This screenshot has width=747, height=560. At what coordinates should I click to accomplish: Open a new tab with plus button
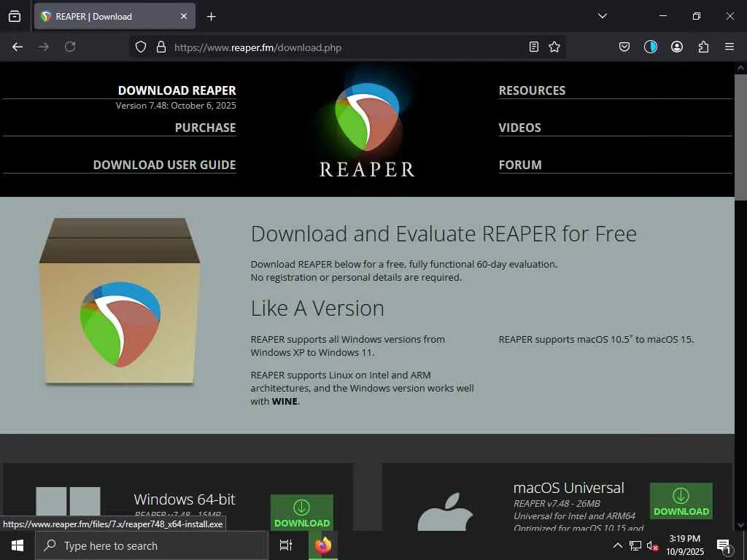click(x=211, y=17)
